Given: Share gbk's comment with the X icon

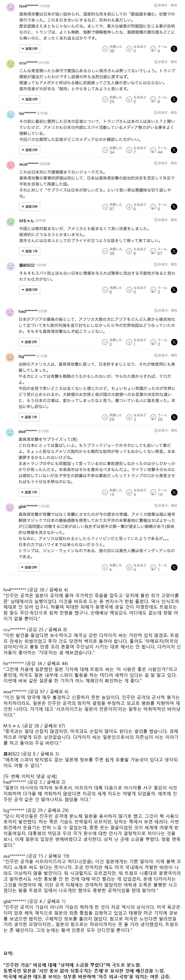Looking at the screenshot, I should pos(174,567).
